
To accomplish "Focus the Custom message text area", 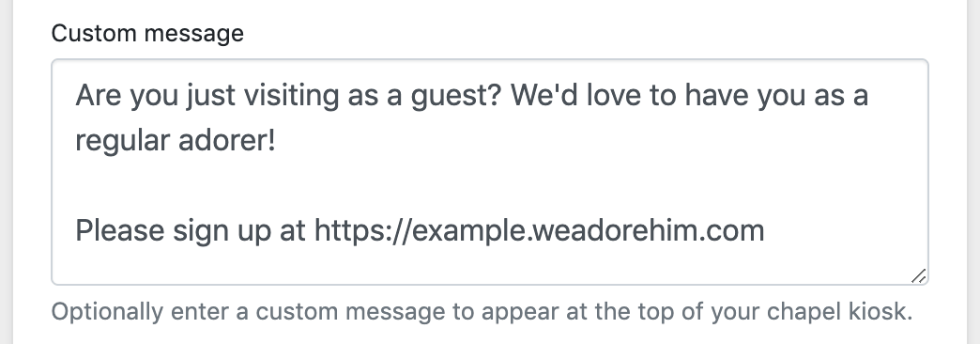I will 490,172.
